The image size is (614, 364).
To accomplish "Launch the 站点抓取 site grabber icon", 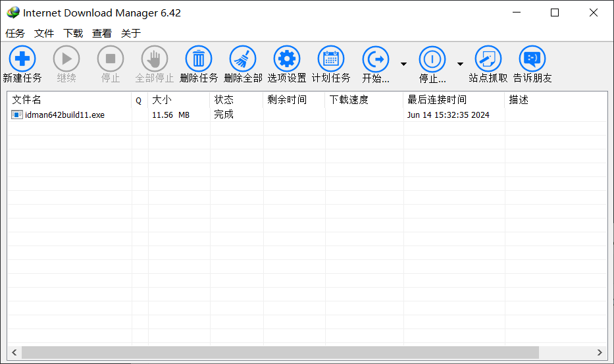I will click(488, 59).
